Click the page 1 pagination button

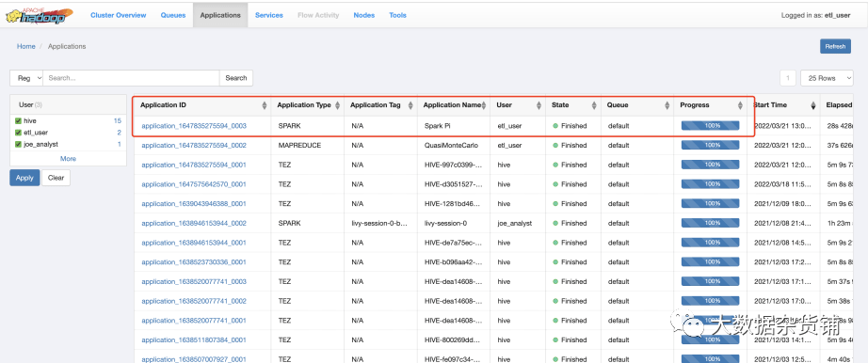click(x=788, y=79)
